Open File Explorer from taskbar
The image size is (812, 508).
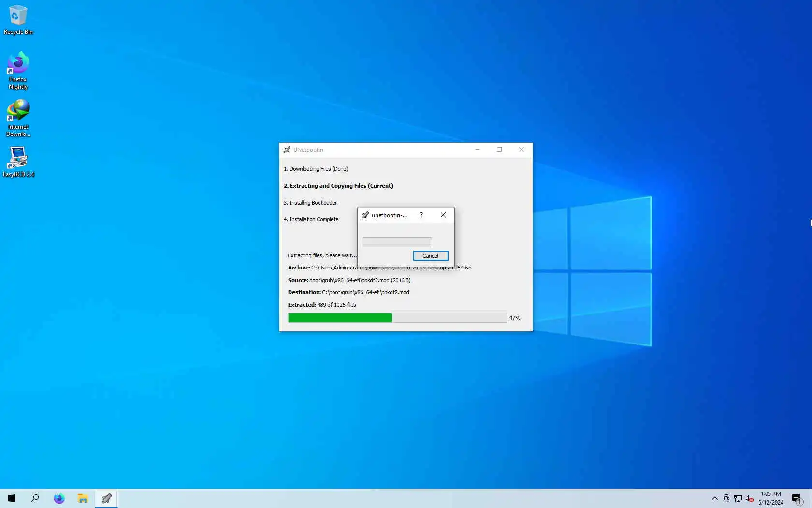[83, 498]
